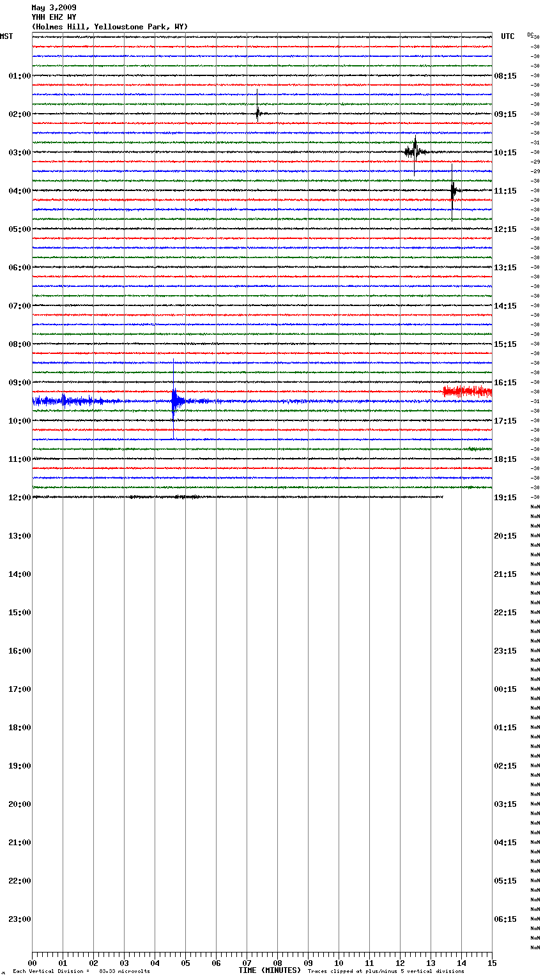The height and width of the screenshot is (980, 543).
Task: Click the 12:00 MST time label
Action: [x=19, y=498]
